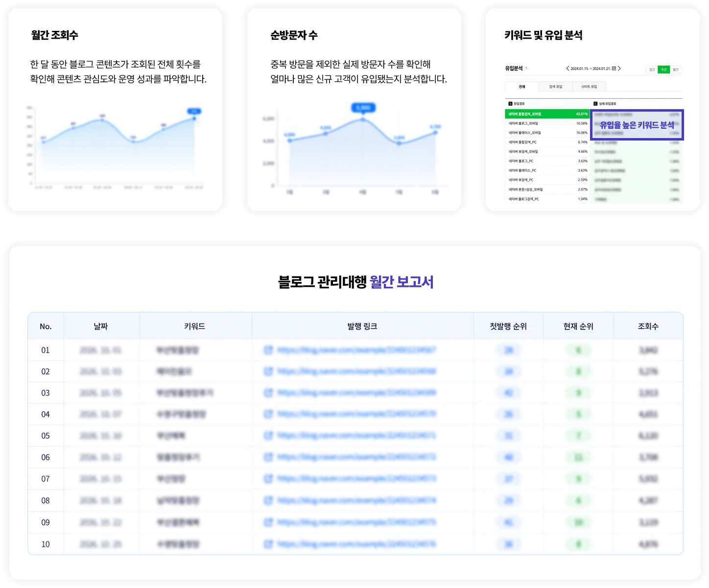Open the external link icon in row 04

tap(268, 414)
